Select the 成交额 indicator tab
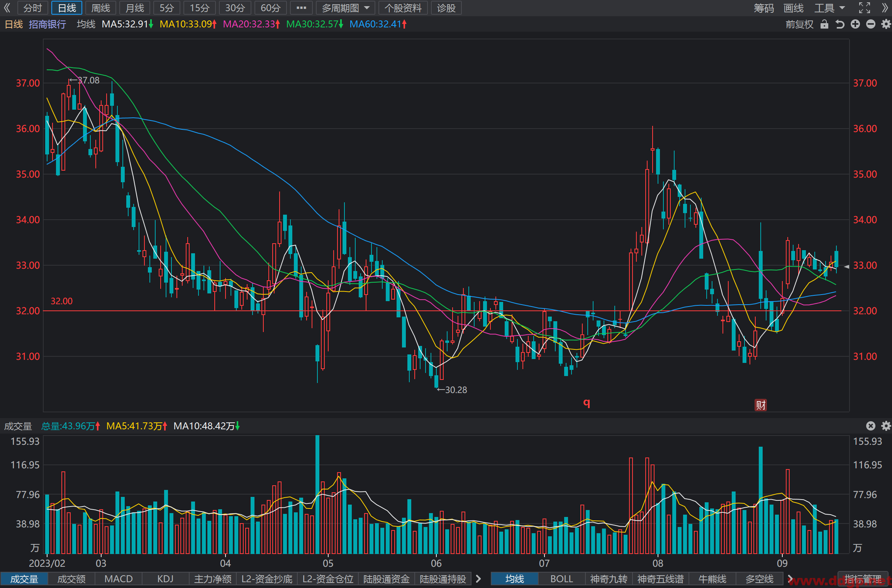 click(71, 579)
